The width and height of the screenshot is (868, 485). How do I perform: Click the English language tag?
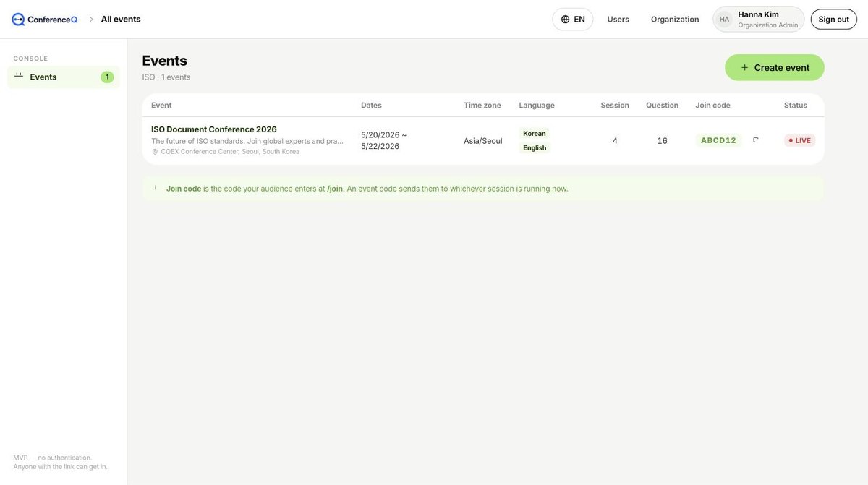[535, 147]
